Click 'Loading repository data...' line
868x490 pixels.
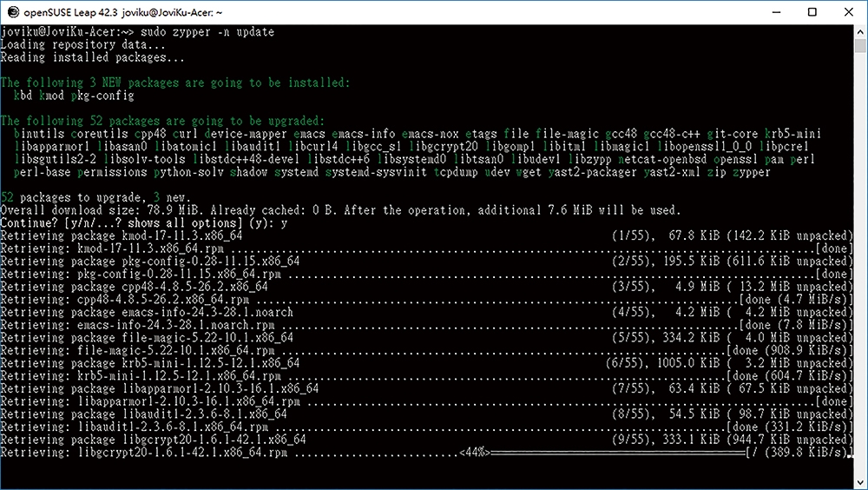pos(83,44)
